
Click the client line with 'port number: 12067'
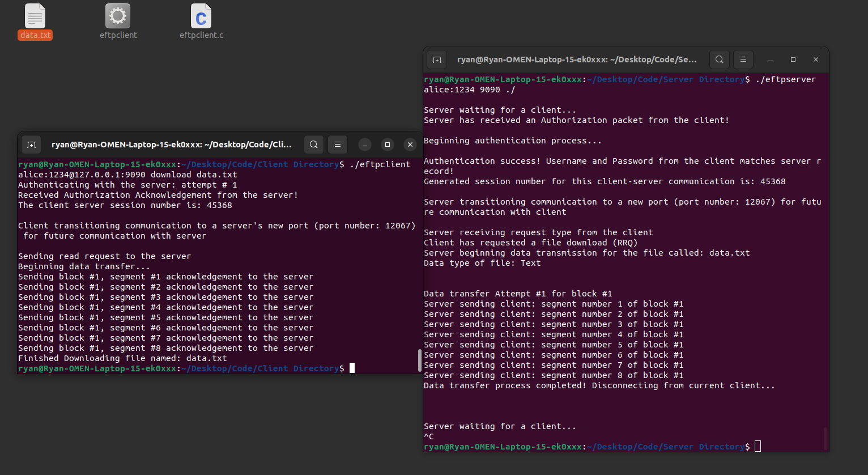(217, 226)
